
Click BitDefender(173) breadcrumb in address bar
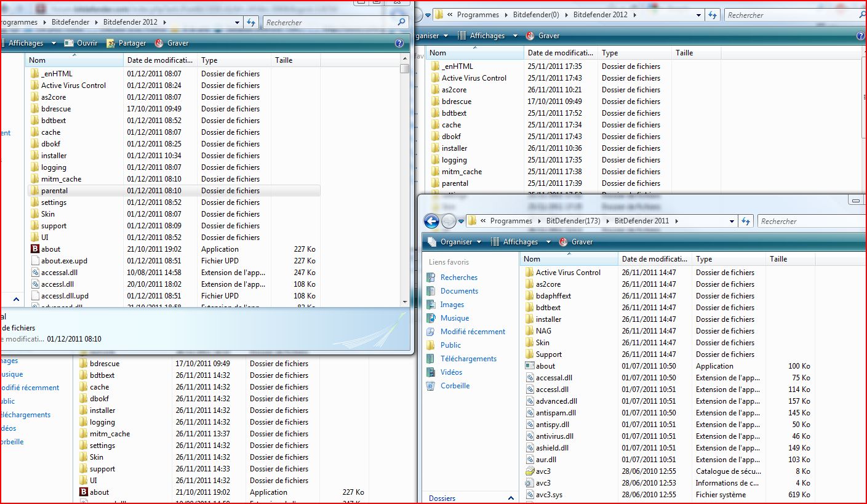point(573,221)
